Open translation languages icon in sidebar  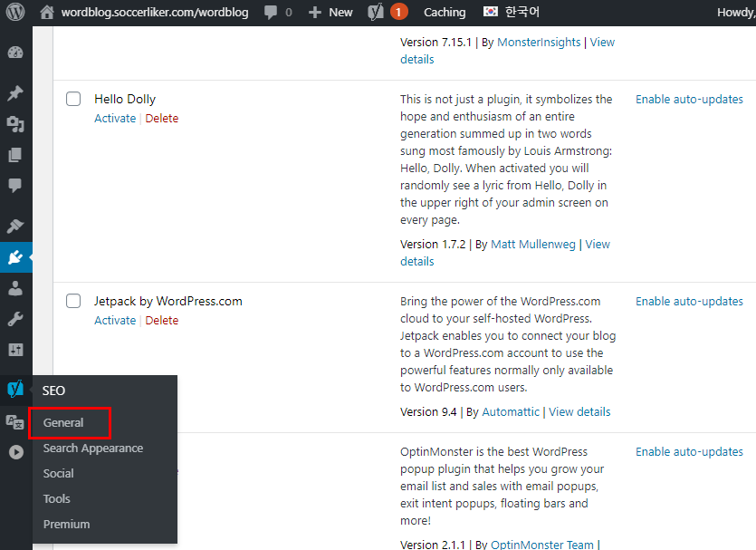pyautogui.click(x=15, y=421)
